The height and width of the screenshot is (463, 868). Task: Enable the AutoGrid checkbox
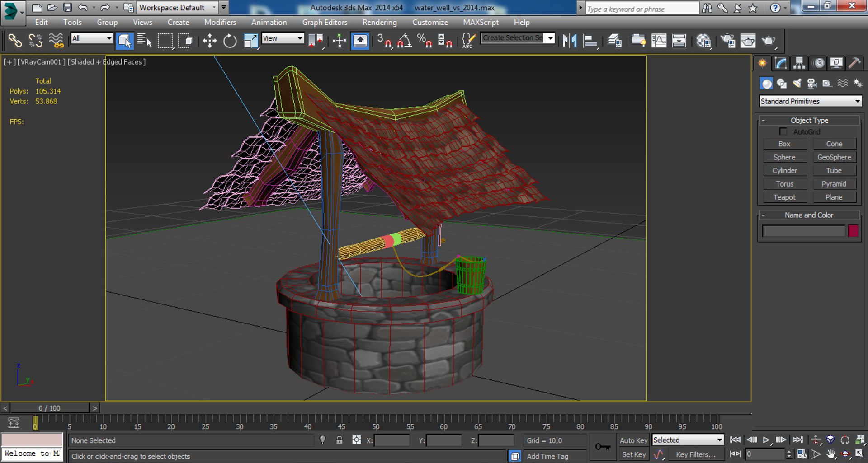point(783,131)
